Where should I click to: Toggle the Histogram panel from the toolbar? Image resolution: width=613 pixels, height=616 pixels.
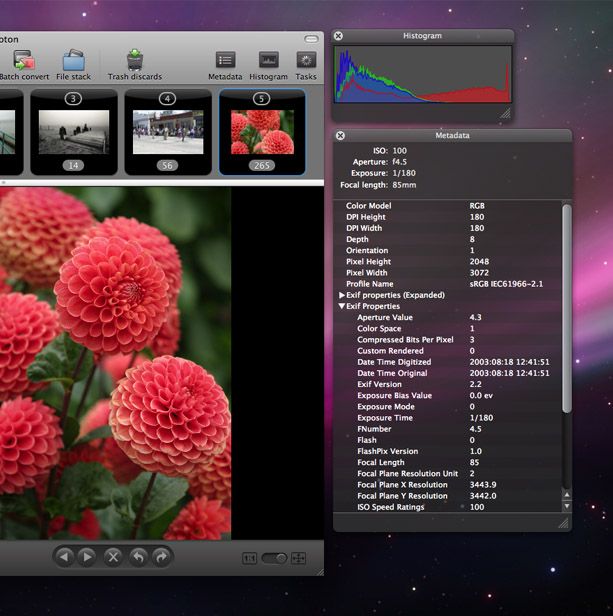click(x=268, y=60)
